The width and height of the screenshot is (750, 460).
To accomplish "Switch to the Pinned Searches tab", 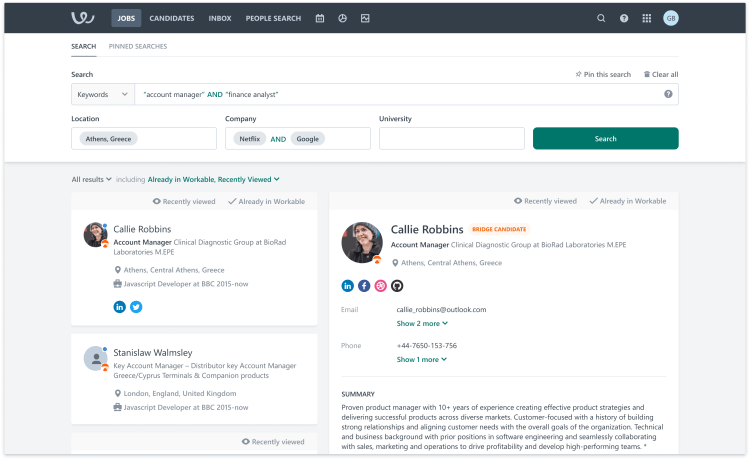I will [x=138, y=46].
